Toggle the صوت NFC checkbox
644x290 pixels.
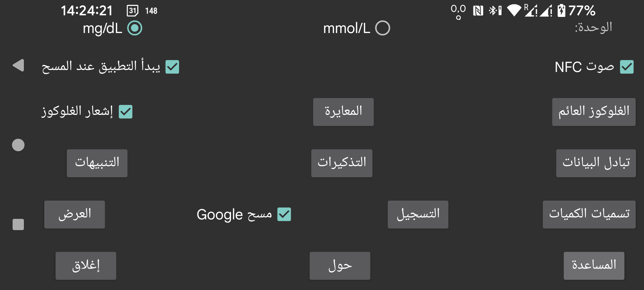pos(627,67)
